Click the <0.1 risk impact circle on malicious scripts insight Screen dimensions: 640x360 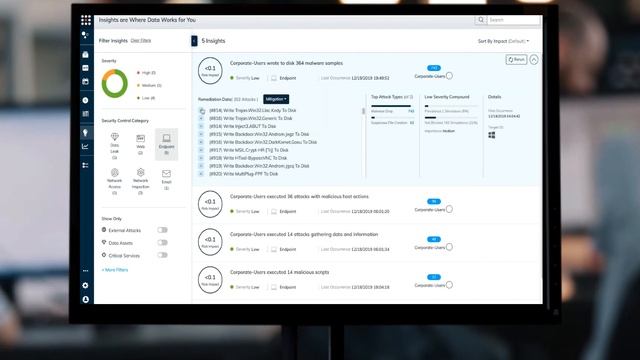(x=210, y=280)
